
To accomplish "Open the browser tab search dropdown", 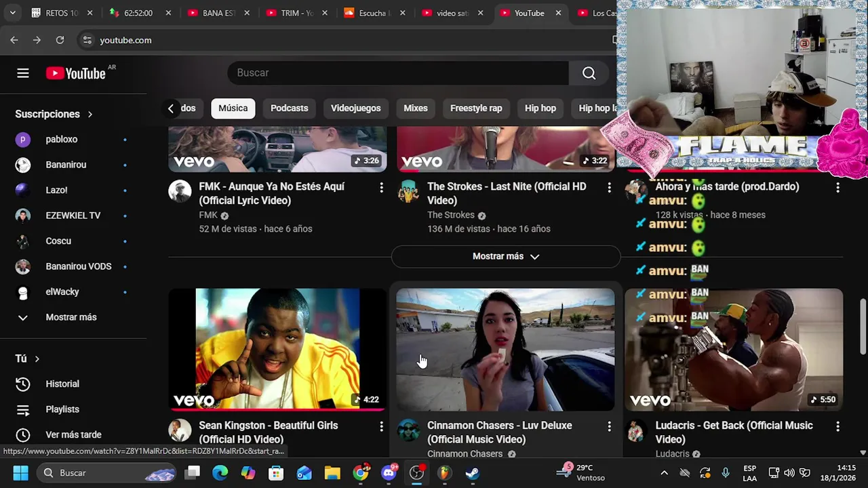I will coord(12,13).
